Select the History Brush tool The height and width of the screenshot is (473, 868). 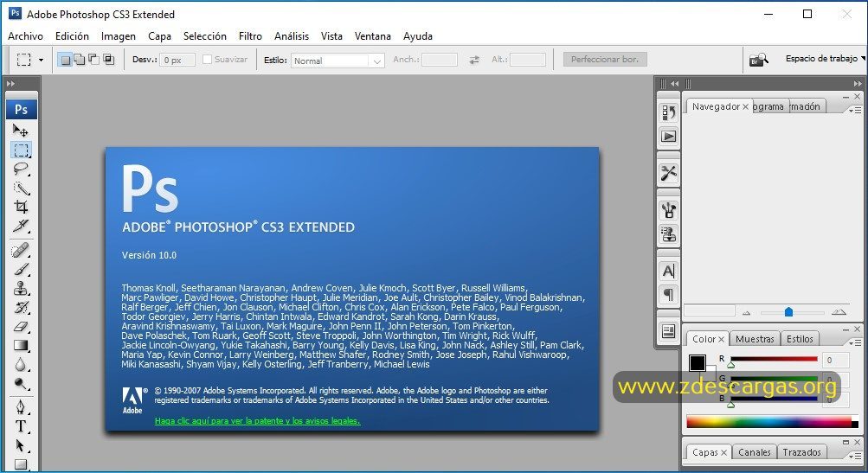pyautogui.click(x=21, y=308)
